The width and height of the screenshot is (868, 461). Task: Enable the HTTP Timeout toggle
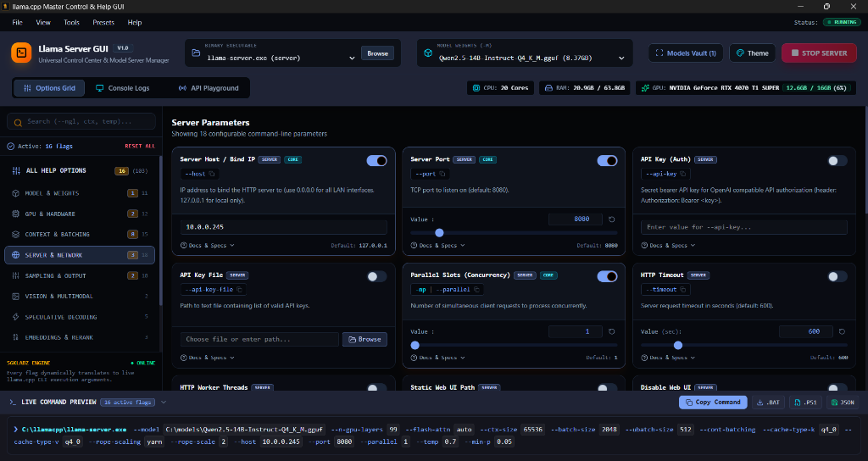(x=837, y=276)
